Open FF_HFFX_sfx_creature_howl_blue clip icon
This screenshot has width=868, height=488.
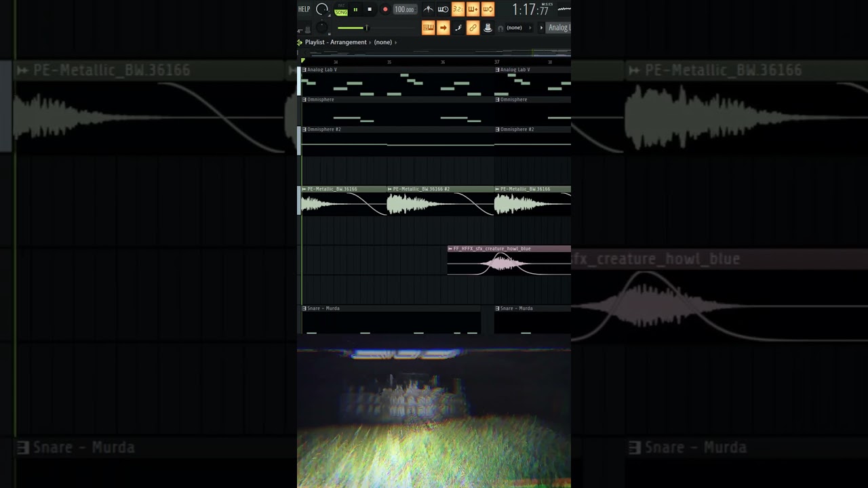(x=450, y=249)
